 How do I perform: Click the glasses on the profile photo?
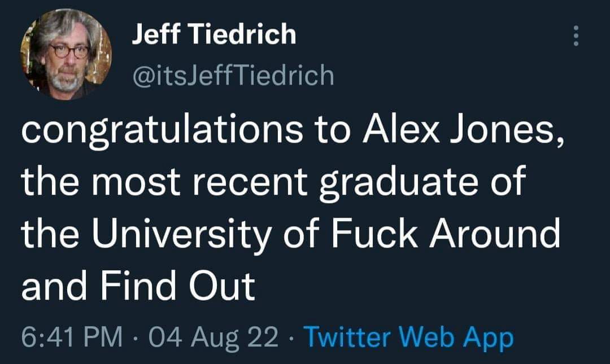pos(69,51)
